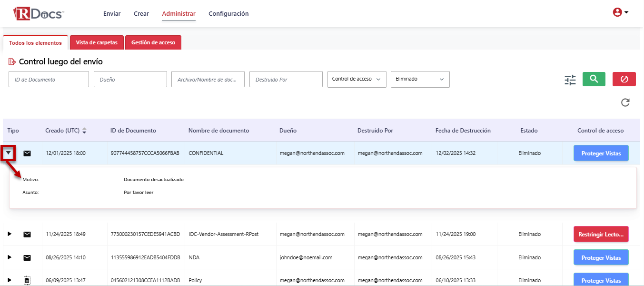The image size is (644, 286).
Task: Click Proteger Vistas for CONFIDENTIAL document
Action: 601,153
